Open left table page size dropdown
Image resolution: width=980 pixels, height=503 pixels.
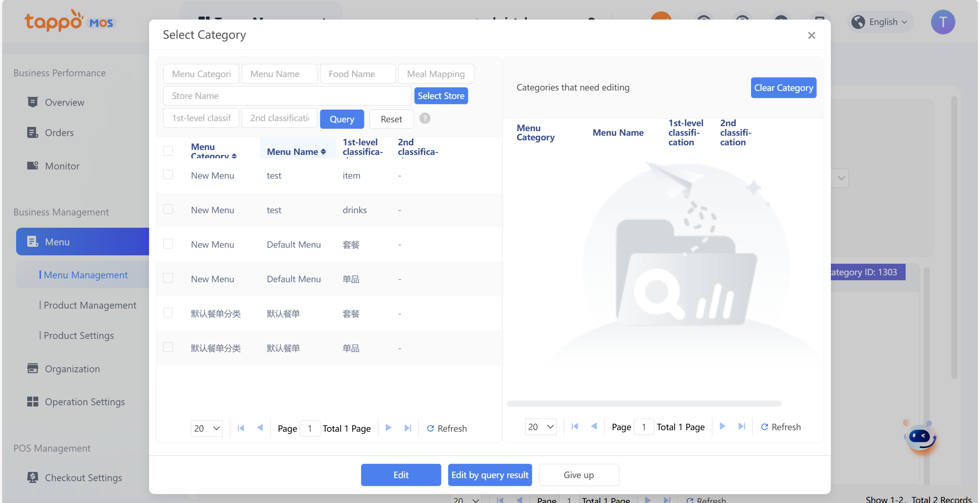pos(206,428)
